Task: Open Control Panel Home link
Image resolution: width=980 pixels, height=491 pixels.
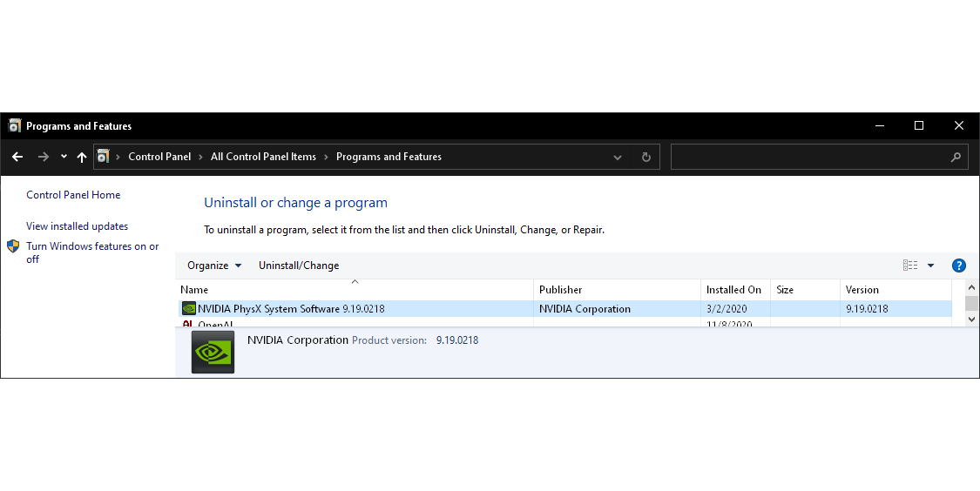Action: tap(73, 195)
